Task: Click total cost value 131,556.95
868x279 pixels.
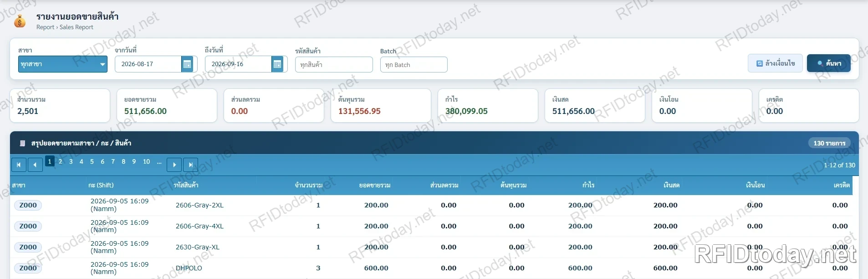Action: click(x=359, y=111)
